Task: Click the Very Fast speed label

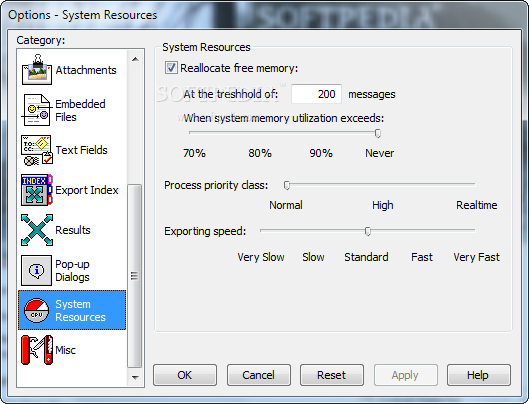Action: click(x=477, y=257)
